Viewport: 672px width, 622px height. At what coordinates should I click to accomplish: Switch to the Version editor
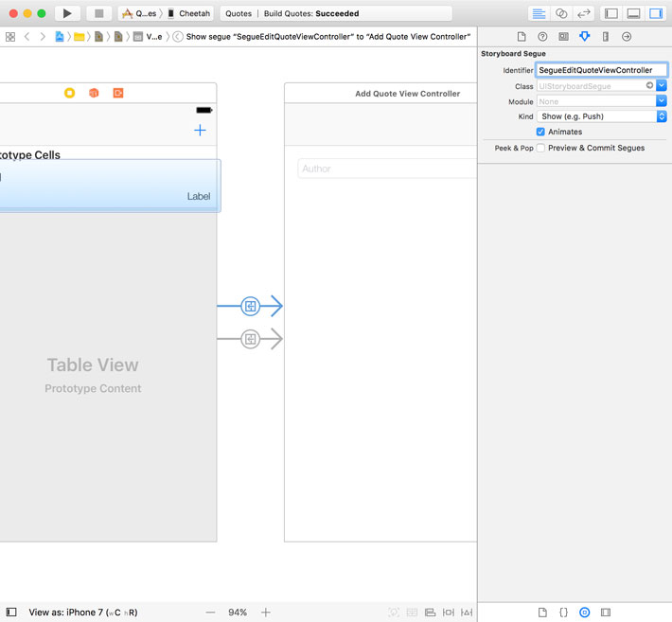pos(584,13)
